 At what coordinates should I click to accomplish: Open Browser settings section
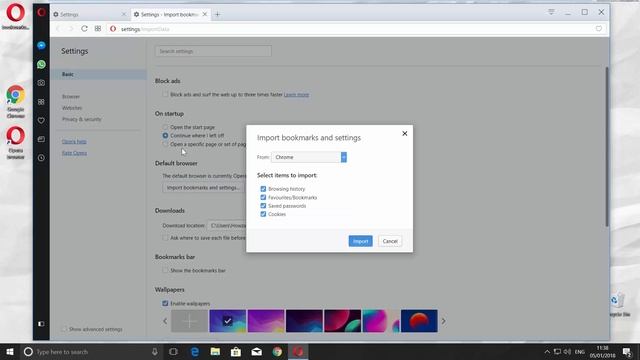tap(71, 96)
